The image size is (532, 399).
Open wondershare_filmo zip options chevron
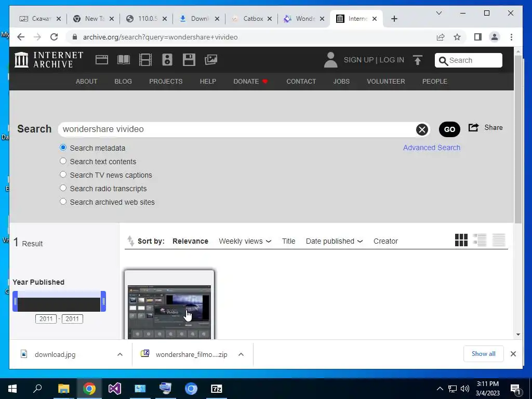click(241, 354)
